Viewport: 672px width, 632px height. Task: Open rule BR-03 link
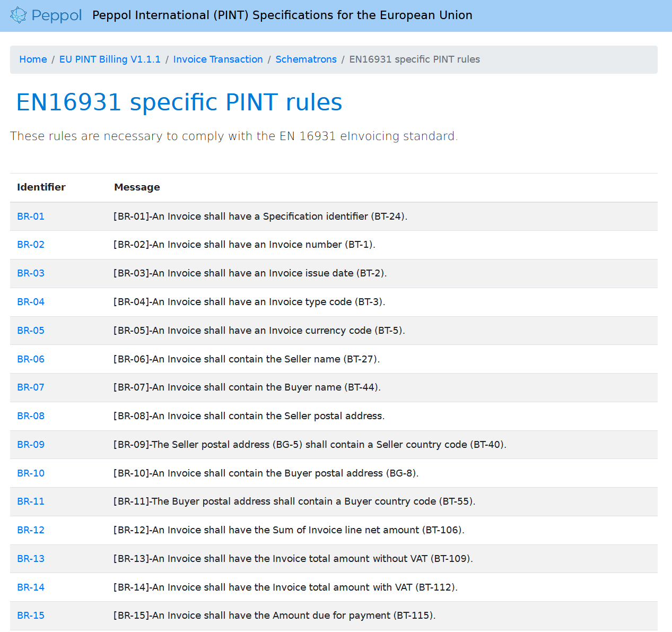[x=31, y=273]
